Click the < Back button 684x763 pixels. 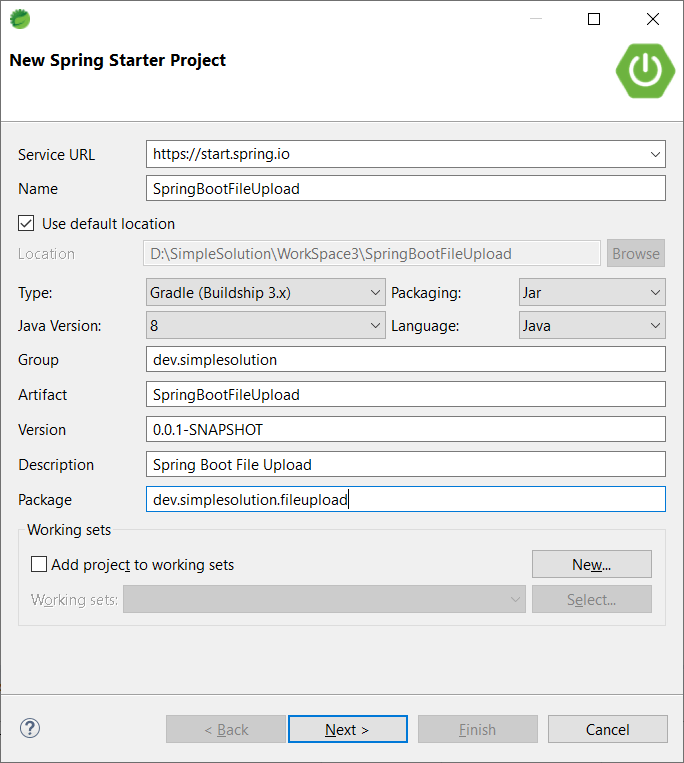click(x=226, y=729)
